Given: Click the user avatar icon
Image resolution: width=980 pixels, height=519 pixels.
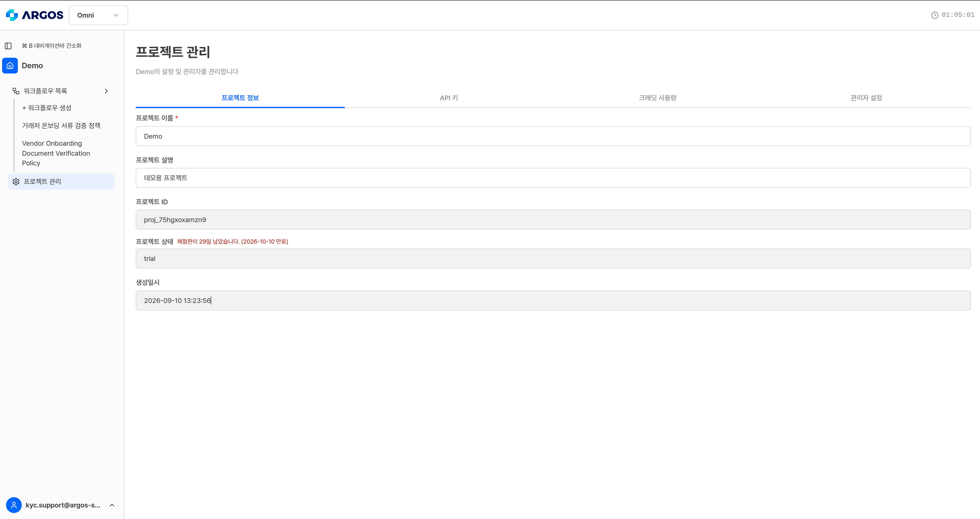Looking at the screenshot, I should coord(14,505).
